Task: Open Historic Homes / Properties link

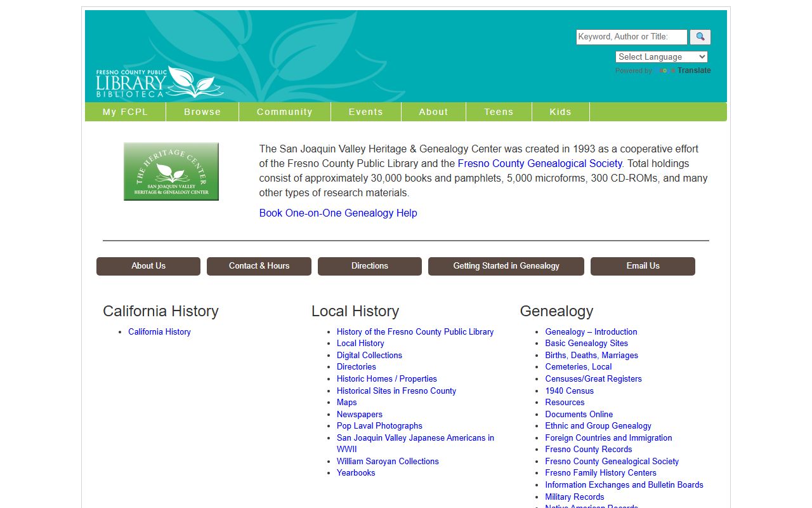Action: 387,378
